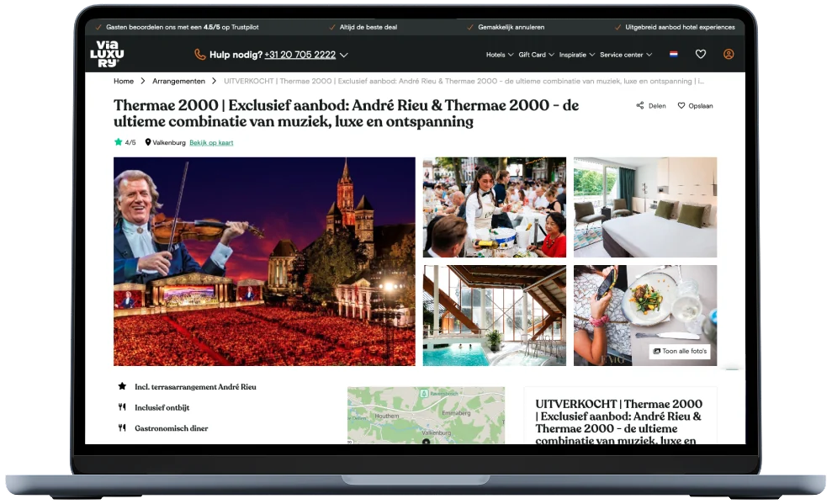Click the star icon beside terrasarrangement
832x504 pixels.
coord(122,386)
